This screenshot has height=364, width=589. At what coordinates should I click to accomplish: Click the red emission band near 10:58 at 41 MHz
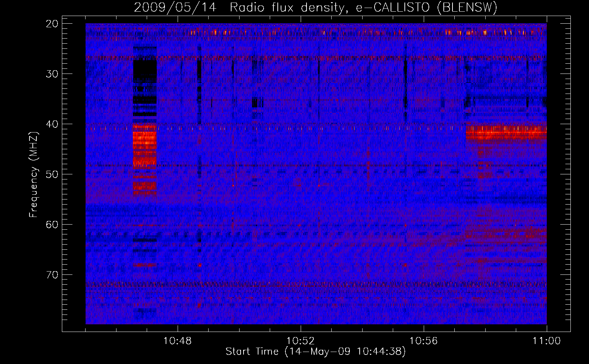point(506,132)
